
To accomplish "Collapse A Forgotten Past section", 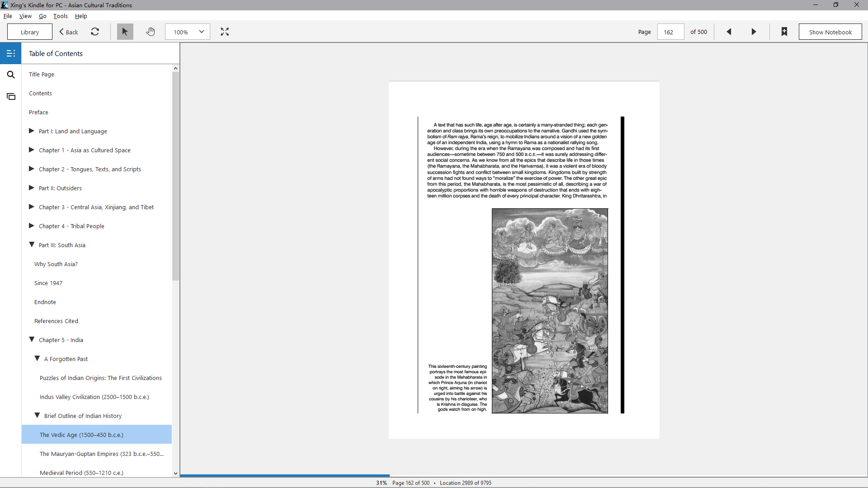I will 37,359.
